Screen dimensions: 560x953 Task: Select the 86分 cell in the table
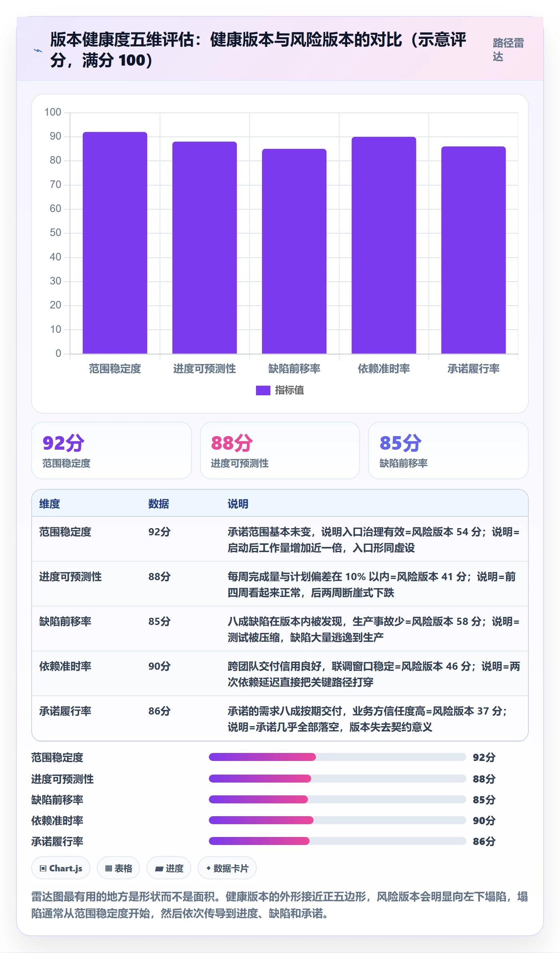point(160,711)
